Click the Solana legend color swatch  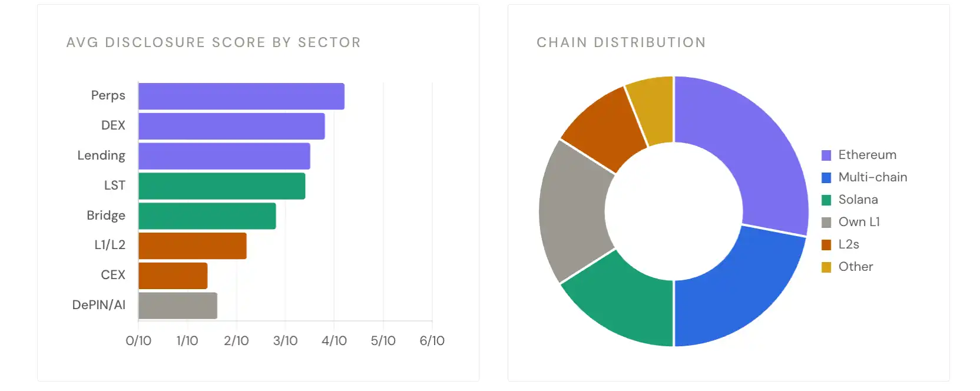click(826, 200)
